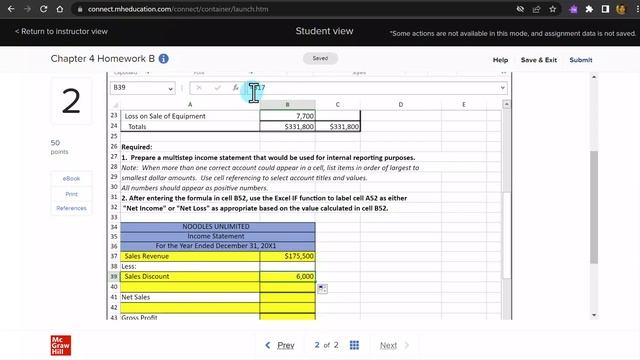
Task: Click the page scrollbar up arrow
Action: coord(594,77)
